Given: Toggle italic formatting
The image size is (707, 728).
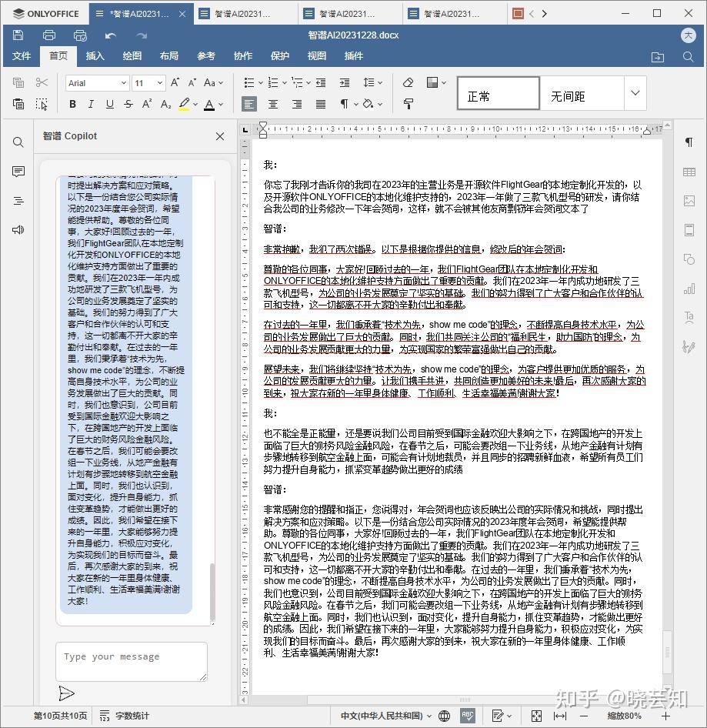Looking at the screenshot, I should point(91,104).
